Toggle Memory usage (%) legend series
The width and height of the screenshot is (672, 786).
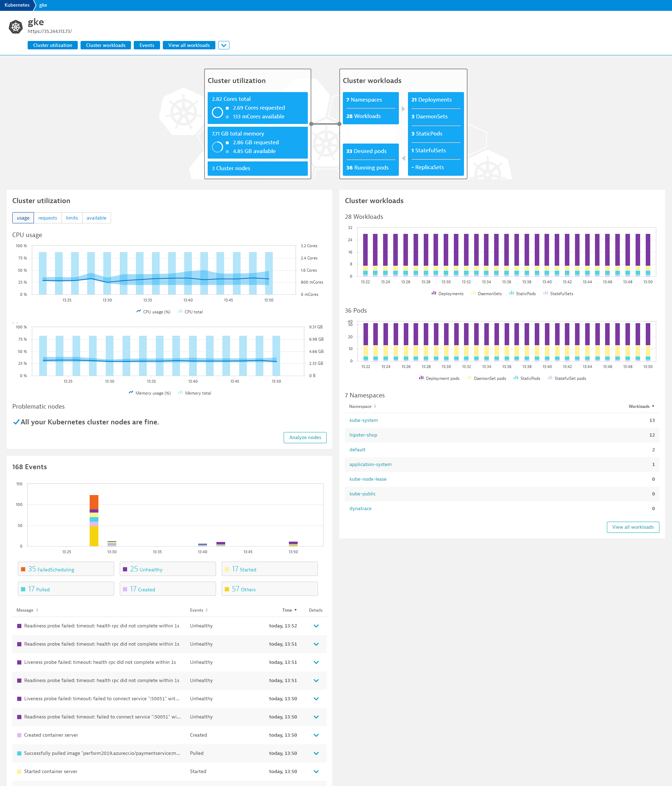pos(150,393)
